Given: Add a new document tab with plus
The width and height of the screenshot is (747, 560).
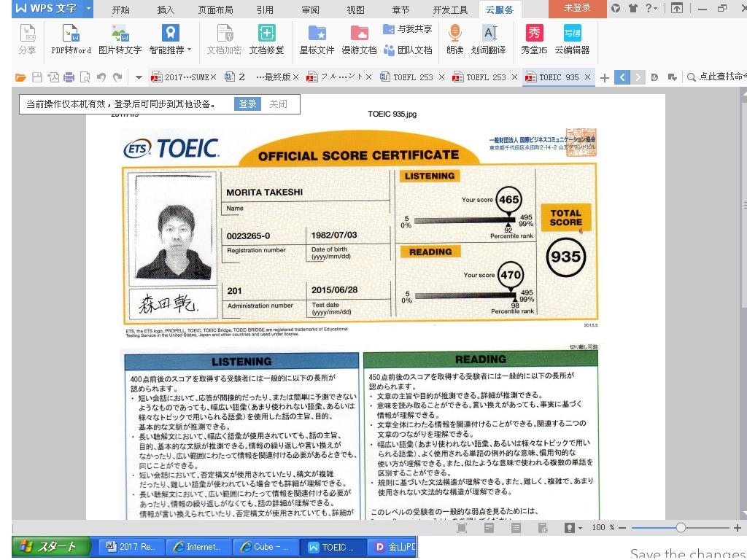Looking at the screenshot, I should pyautogui.click(x=605, y=77).
